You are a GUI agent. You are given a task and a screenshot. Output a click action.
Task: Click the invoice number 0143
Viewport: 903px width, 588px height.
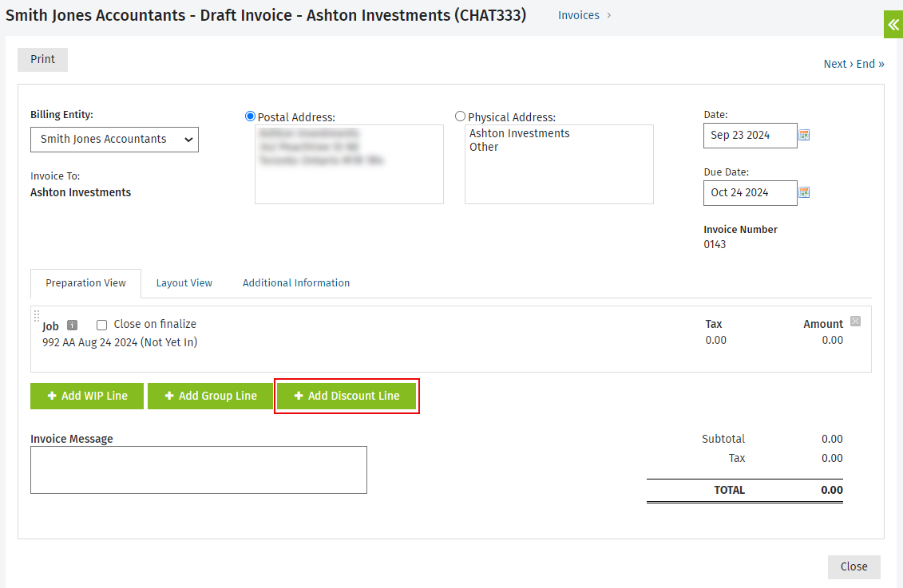click(x=715, y=244)
